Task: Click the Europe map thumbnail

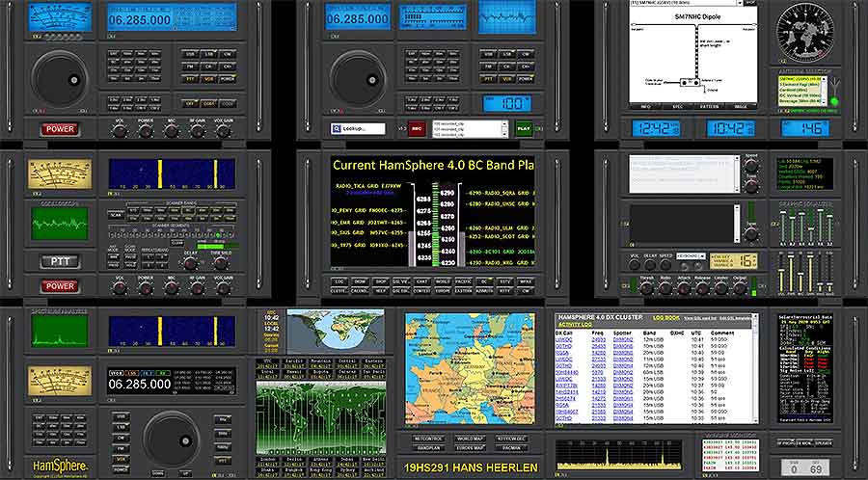Action: [470, 369]
